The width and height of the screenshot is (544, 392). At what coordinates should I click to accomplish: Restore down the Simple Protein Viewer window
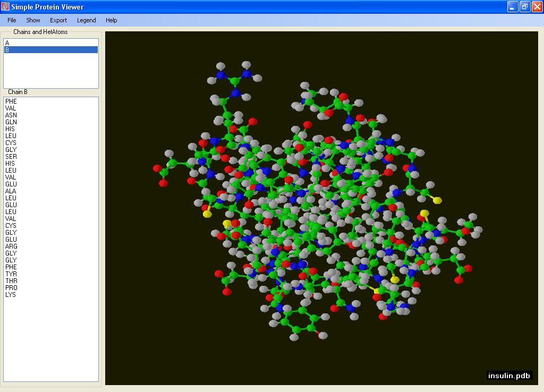[x=525, y=6]
